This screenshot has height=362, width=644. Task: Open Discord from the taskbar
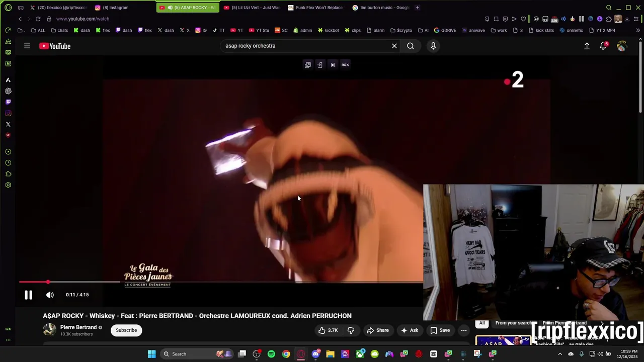[315, 354]
